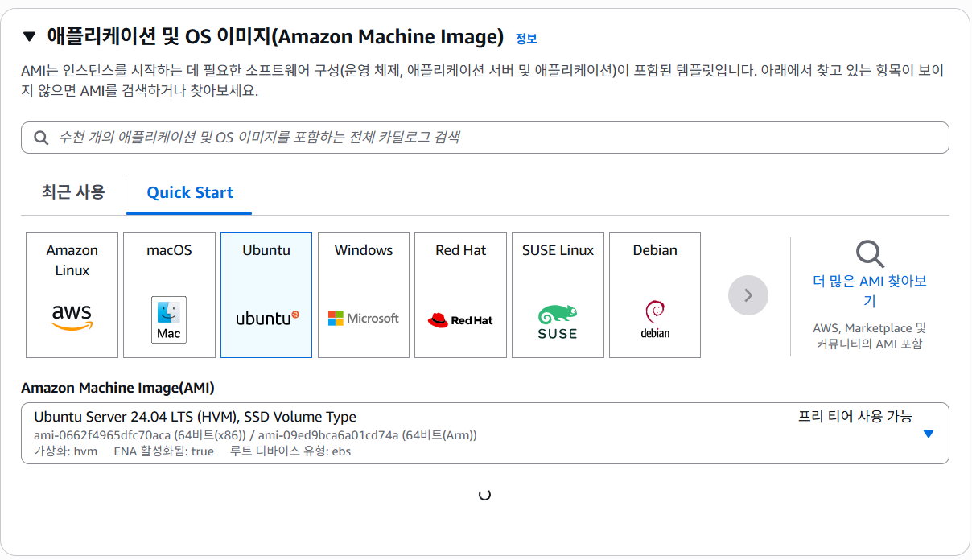
Task: Click the large magnifier browse AMI icon
Action: click(x=870, y=254)
